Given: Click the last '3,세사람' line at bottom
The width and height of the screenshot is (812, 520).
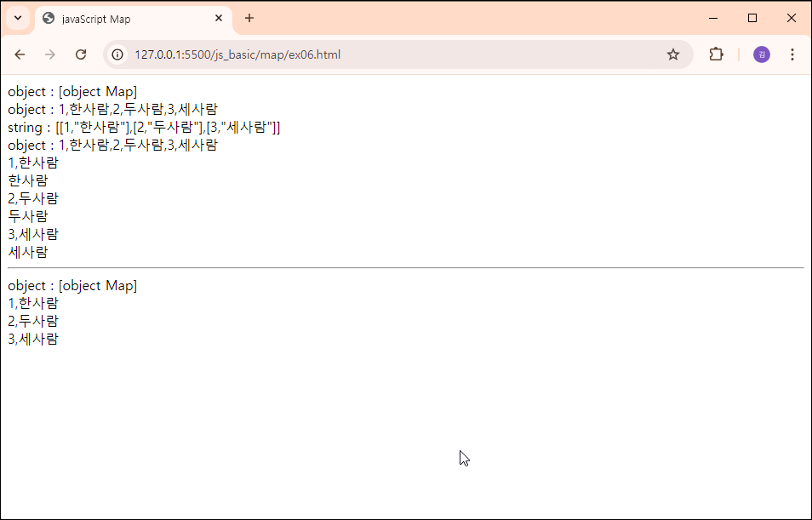Looking at the screenshot, I should point(33,340).
